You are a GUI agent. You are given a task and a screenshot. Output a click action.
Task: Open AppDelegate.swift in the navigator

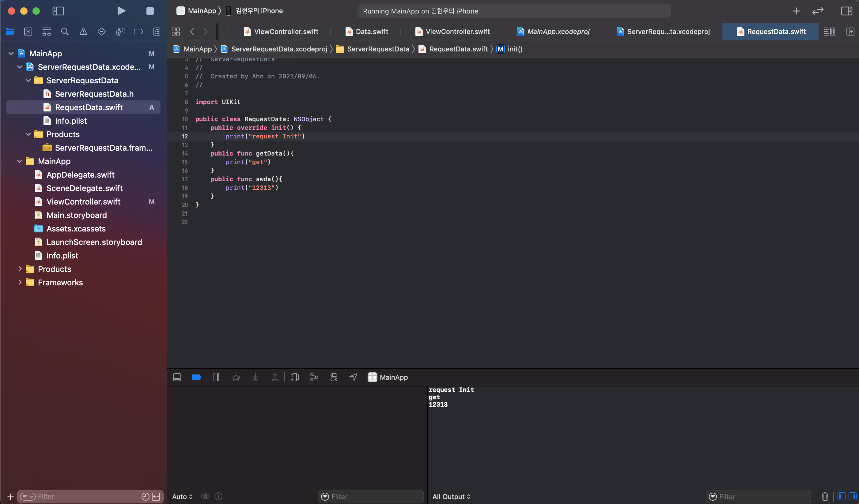click(81, 175)
